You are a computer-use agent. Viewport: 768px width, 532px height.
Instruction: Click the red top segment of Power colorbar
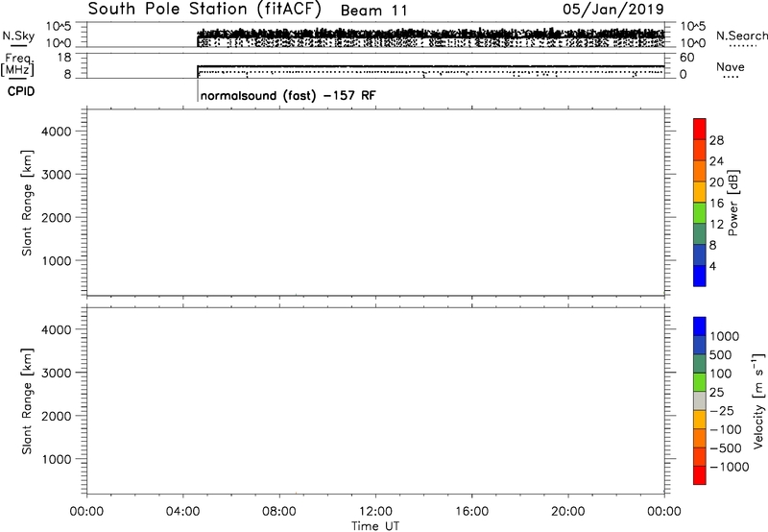pyautogui.click(x=700, y=129)
